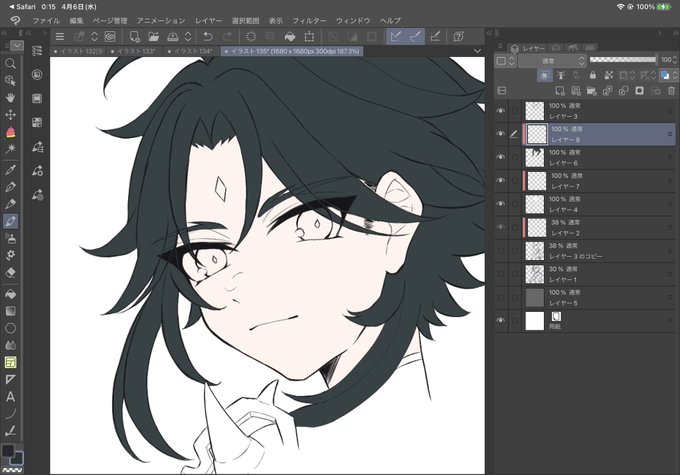
Task: Open the ヘルプ menu
Action: click(x=390, y=21)
